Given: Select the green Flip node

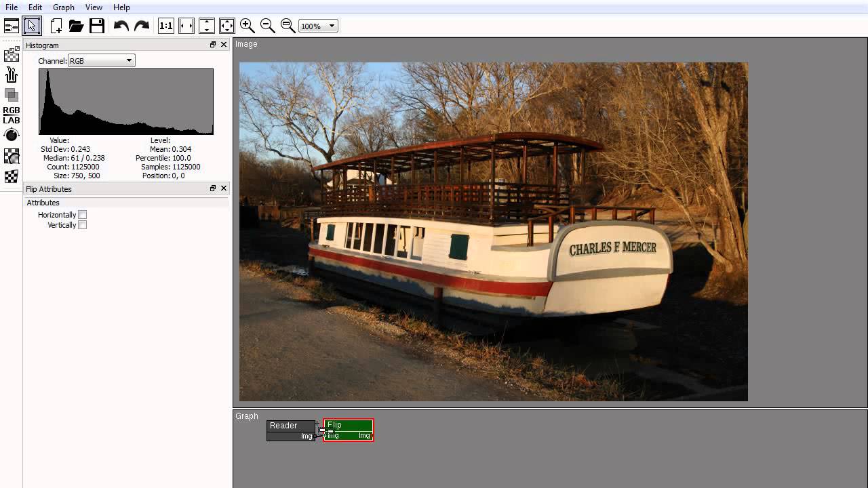Looking at the screenshot, I should 349,430.
